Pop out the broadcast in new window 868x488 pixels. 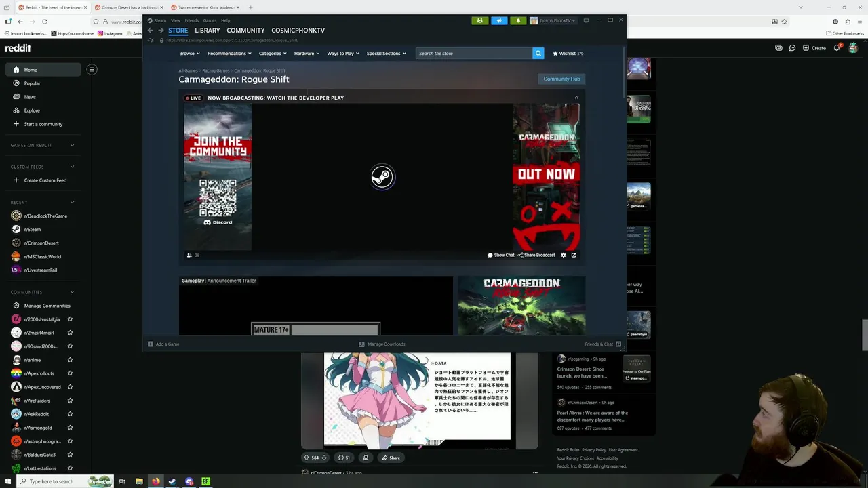point(574,256)
